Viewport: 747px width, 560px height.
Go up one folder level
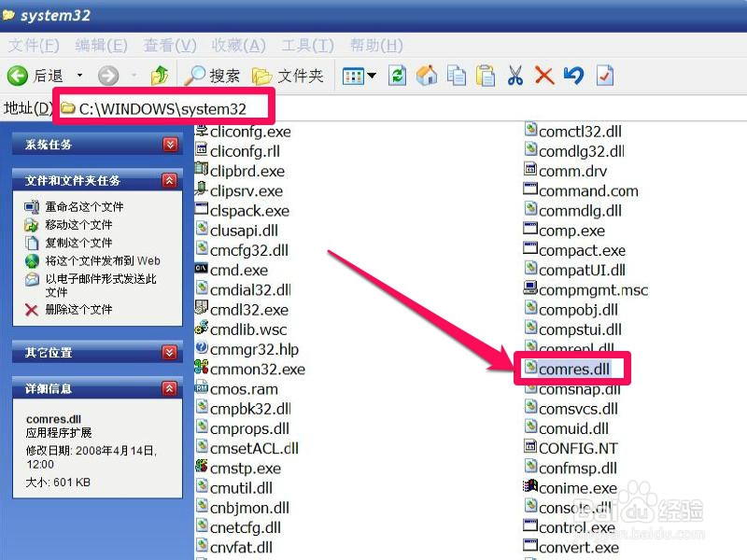click(x=159, y=76)
